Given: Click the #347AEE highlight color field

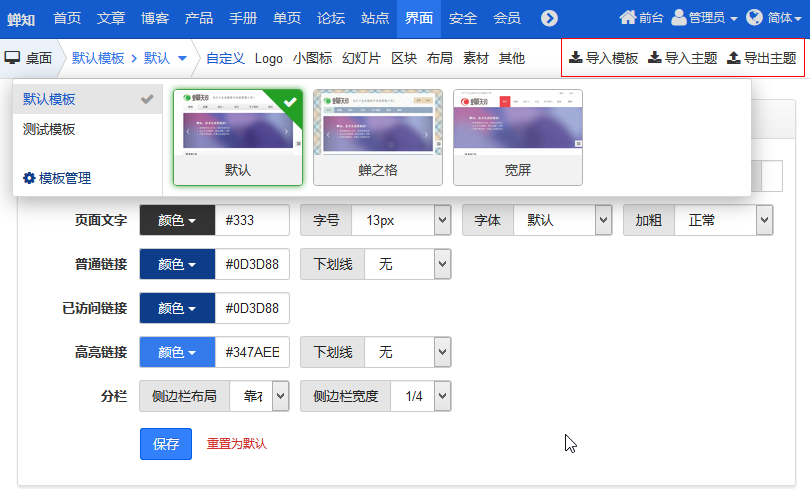Looking at the screenshot, I should pos(252,352).
